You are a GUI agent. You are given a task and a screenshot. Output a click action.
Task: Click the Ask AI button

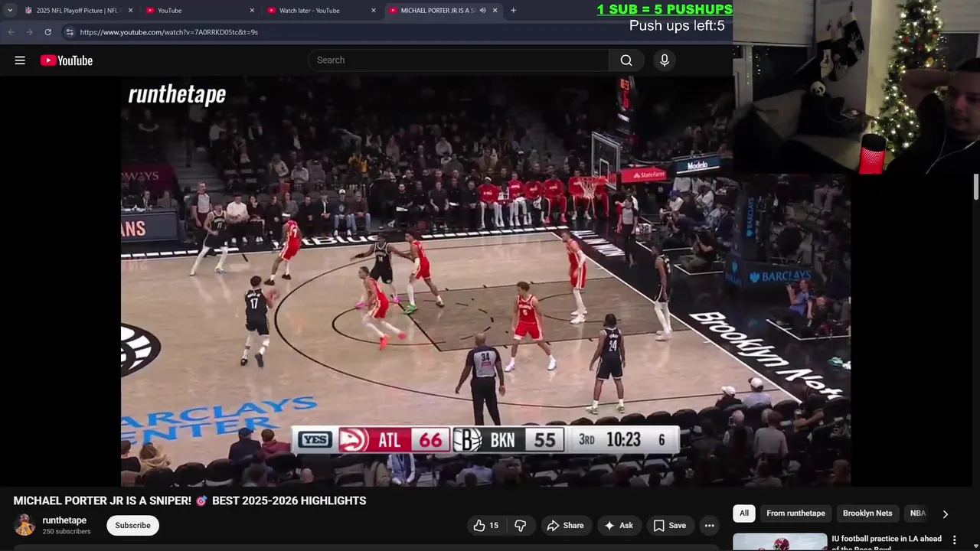tap(619, 526)
